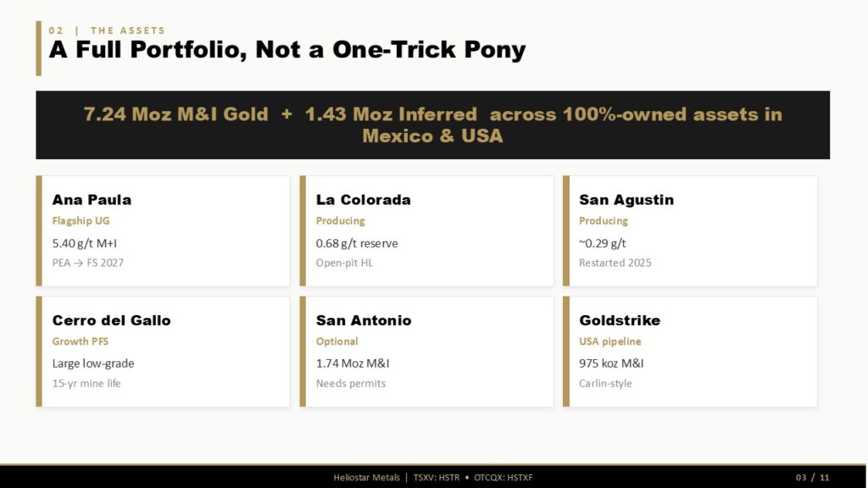Click the Optional label under San Antonio
The width and height of the screenshot is (868, 488).
pyautogui.click(x=337, y=341)
